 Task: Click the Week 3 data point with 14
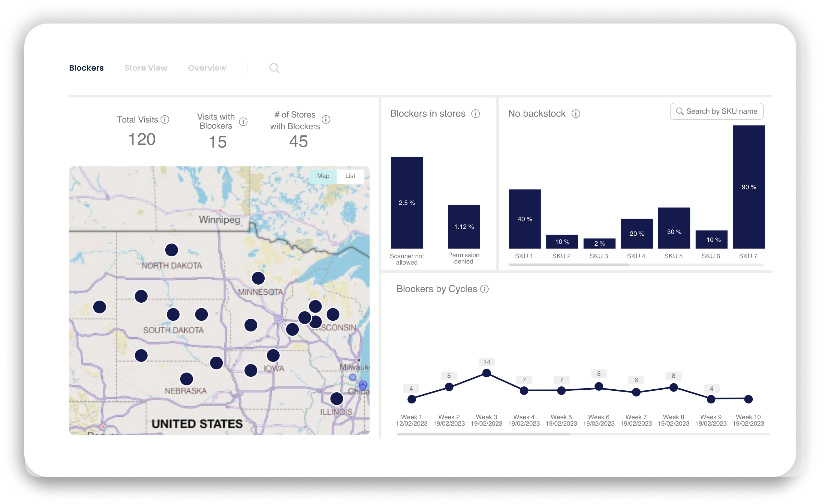click(x=487, y=373)
